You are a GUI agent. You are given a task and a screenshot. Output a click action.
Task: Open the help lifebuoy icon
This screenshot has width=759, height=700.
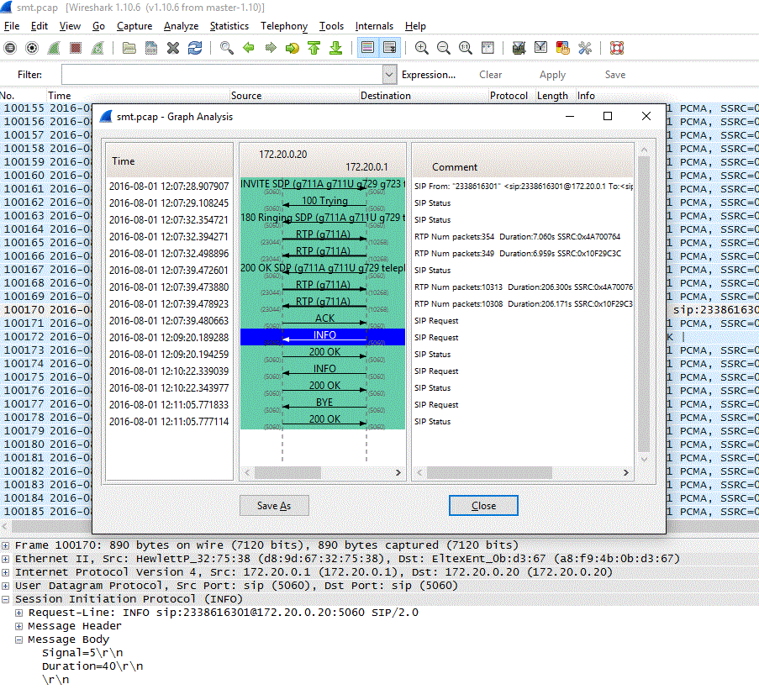coord(617,48)
